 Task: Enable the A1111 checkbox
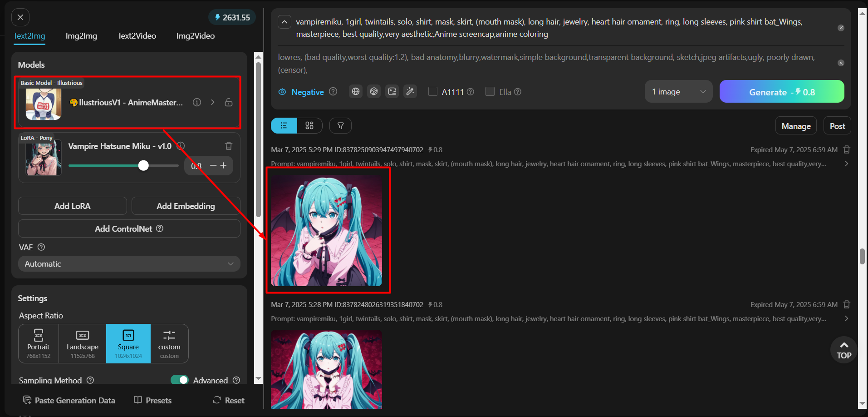click(433, 91)
